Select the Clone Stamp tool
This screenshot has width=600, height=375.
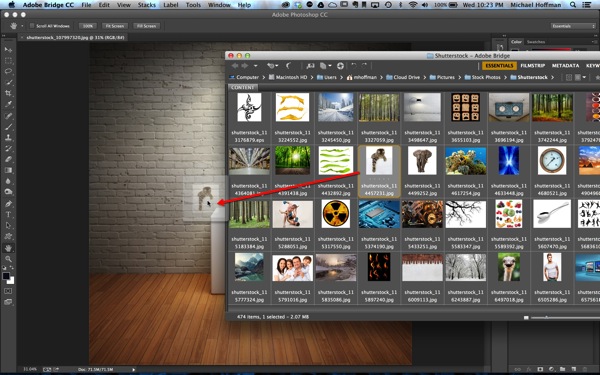(x=8, y=137)
